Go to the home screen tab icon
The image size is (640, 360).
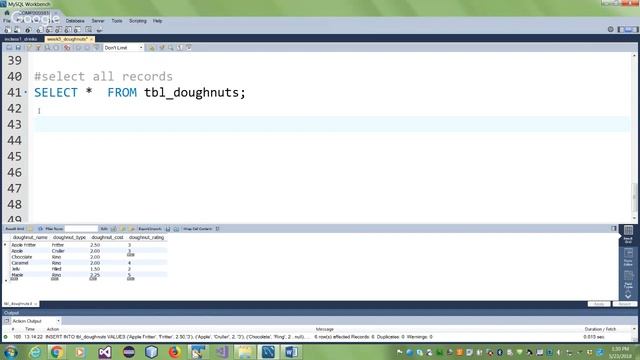pyautogui.click(x=7, y=13)
